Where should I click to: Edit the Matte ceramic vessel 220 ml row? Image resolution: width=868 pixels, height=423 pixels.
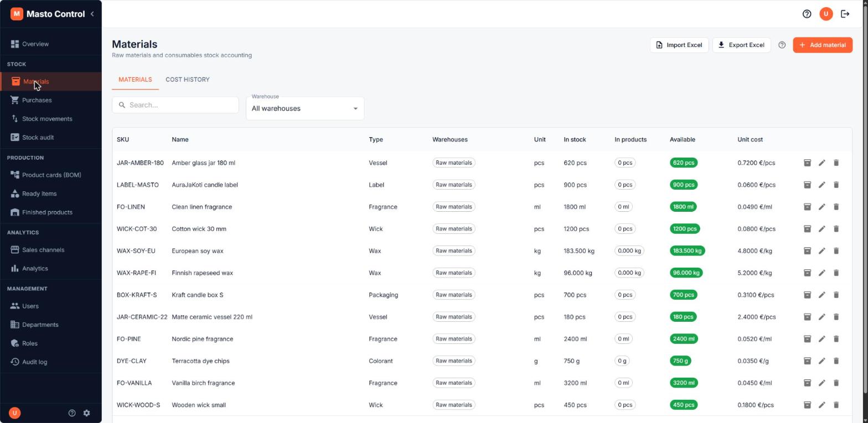coord(821,317)
